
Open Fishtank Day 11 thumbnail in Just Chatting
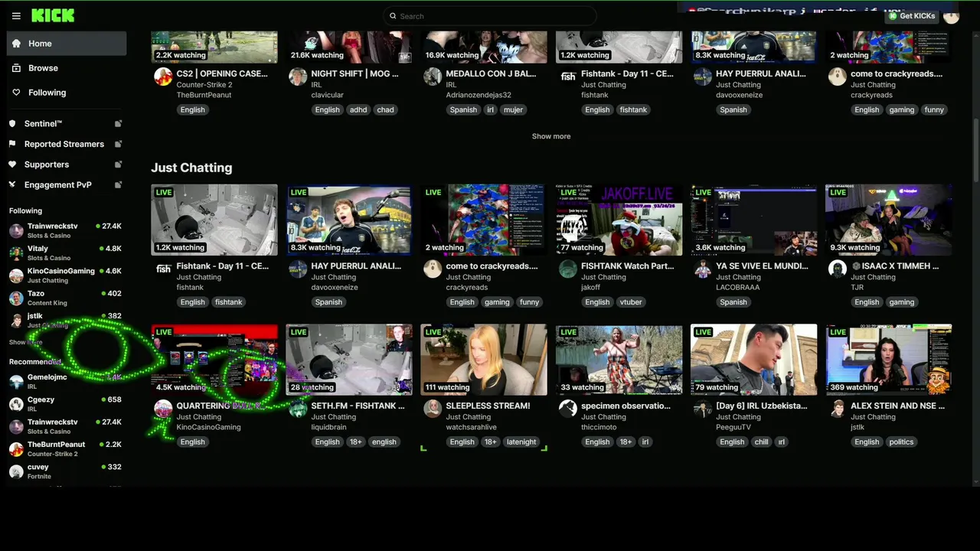pyautogui.click(x=214, y=220)
